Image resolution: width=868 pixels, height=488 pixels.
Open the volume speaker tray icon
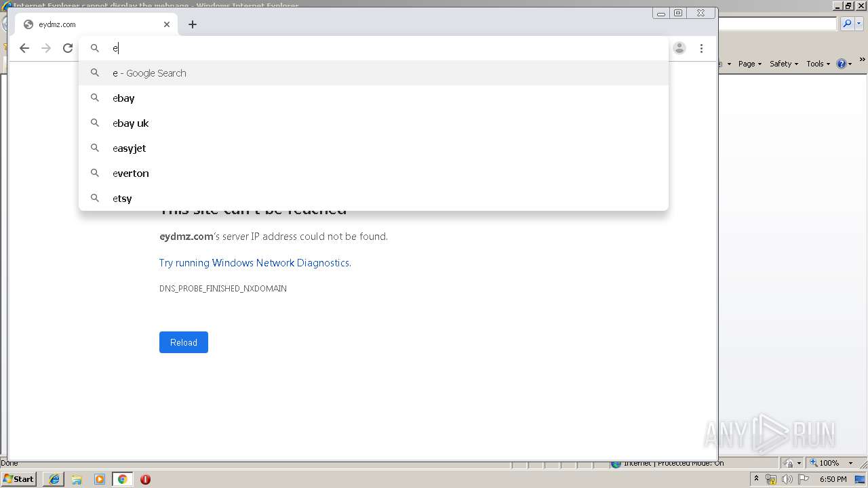[x=787, y=479]
